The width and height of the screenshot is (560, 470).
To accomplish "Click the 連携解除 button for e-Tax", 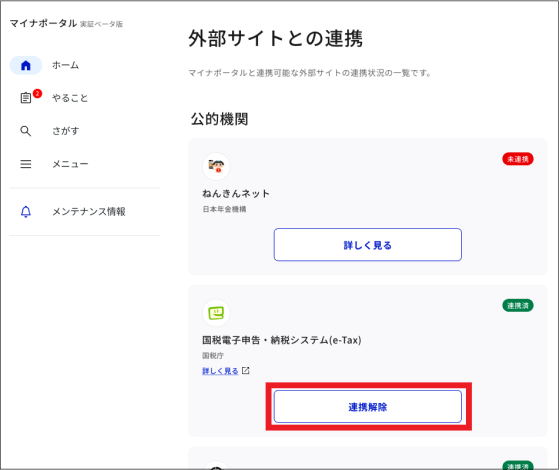I will click(x=368, y=406).
